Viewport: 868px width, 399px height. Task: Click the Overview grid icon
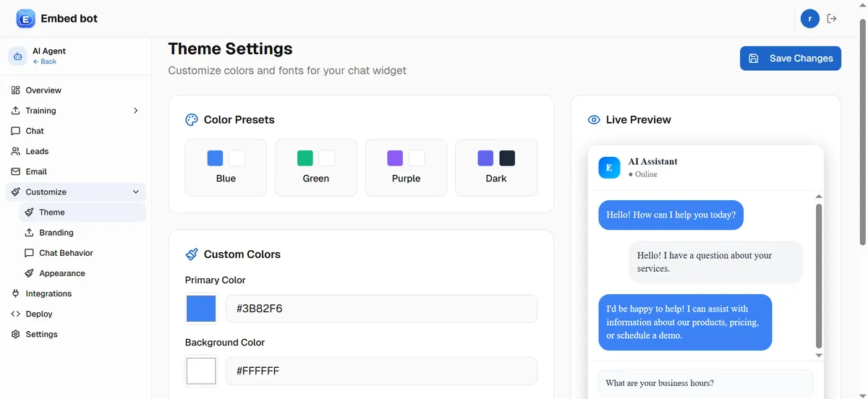[x=16, y=90]
